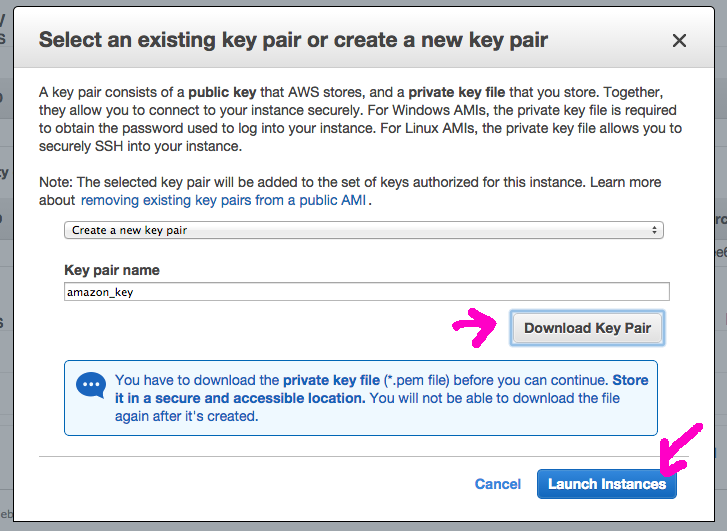Click bold 'private key file' inside blue info box
Viewport: 727px width, 531px height.
click(x=331, y=380)
